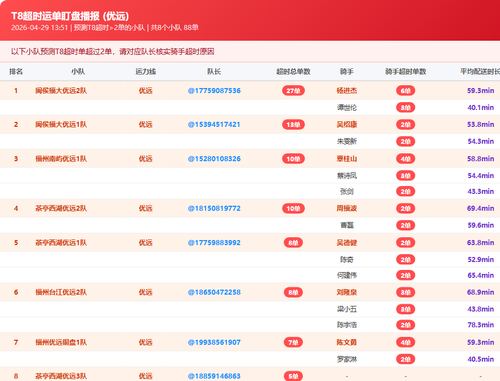Click leader mention @18859146863
The height and width of the screenshot is (381, 500).
pyautogui.click(x=214, y=376)
